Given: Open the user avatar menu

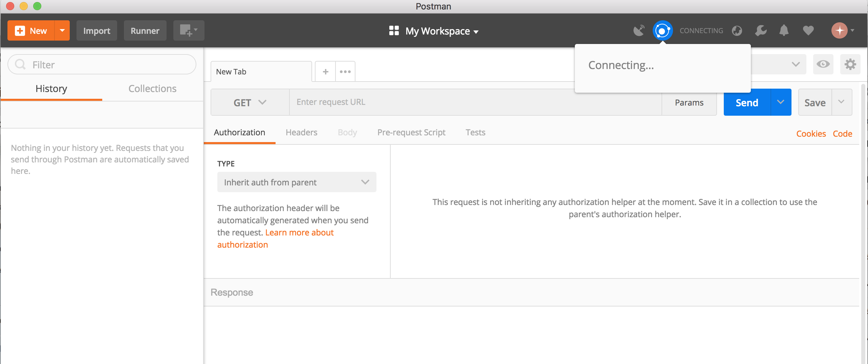Looking at the screenshot, I should pyautogui.click(x=843, y=31).
